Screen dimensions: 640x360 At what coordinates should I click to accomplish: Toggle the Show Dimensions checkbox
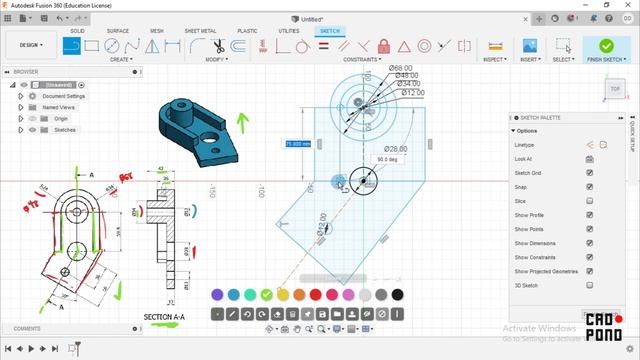[589, 243]
